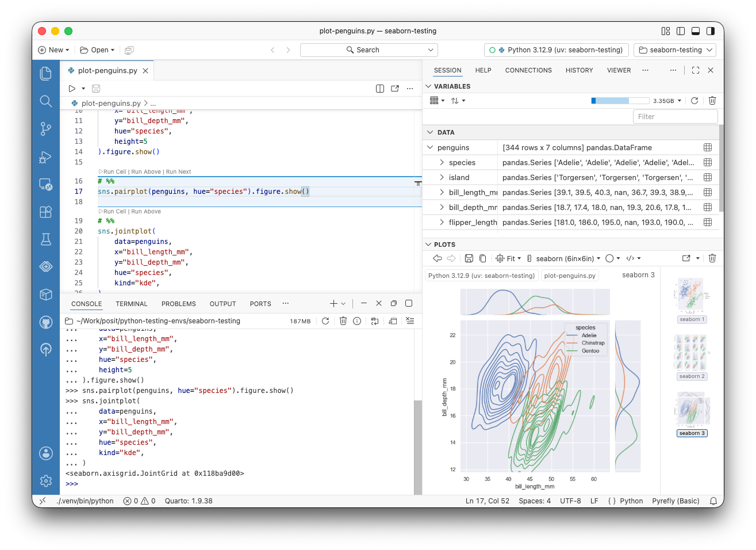Viewport: 756px width, 550px height.
Task: Open the New menu dropdown
Action: (x=53, y=50)
